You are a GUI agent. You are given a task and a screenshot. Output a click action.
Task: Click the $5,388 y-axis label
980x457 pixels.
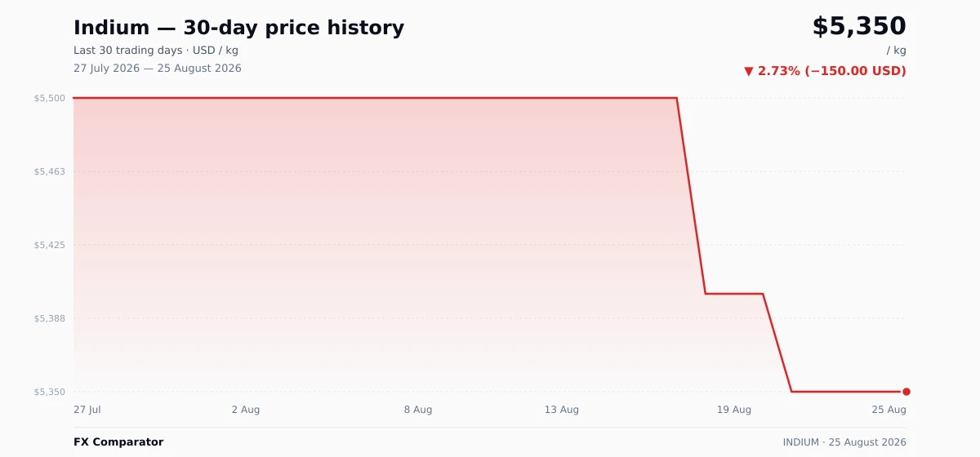(x=50, y=318)
